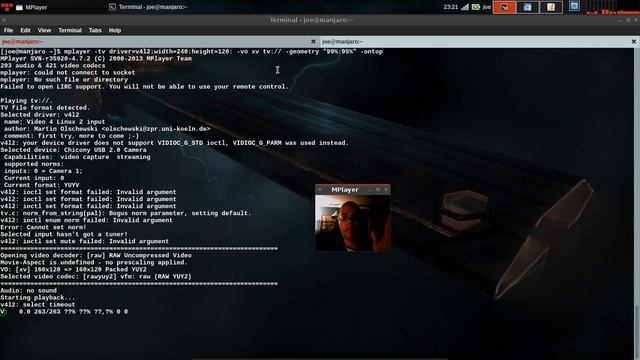Click the author Martin Olschewski email line
The width and height of the screenshot is (640, 360).
(x=107, y=129)
